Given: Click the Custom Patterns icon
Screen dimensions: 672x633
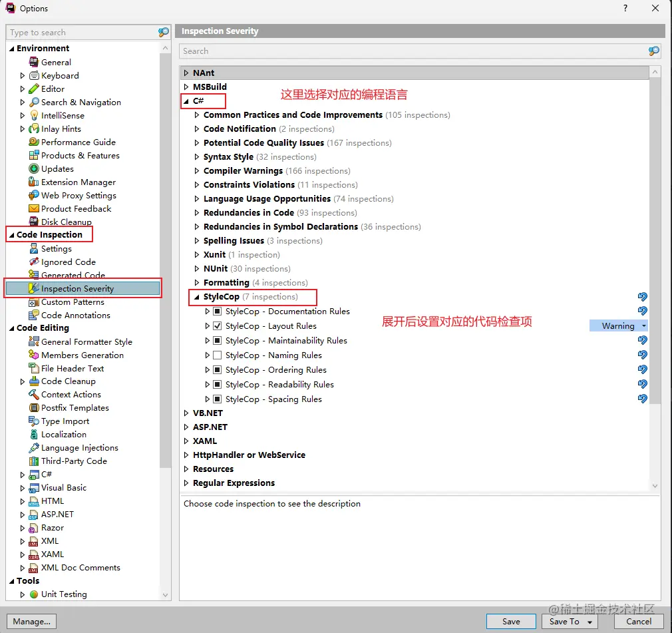Looking at the screenshot, I should click(34, 302).
